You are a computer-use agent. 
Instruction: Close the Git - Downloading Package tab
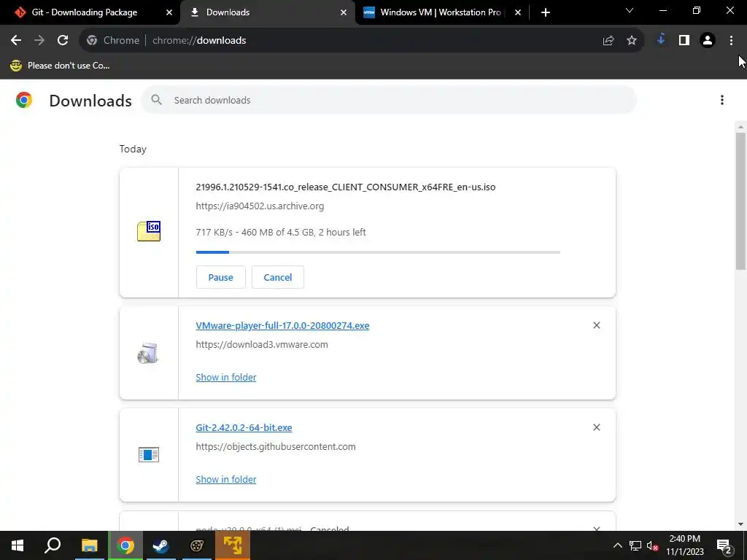(x=169, y=12)
